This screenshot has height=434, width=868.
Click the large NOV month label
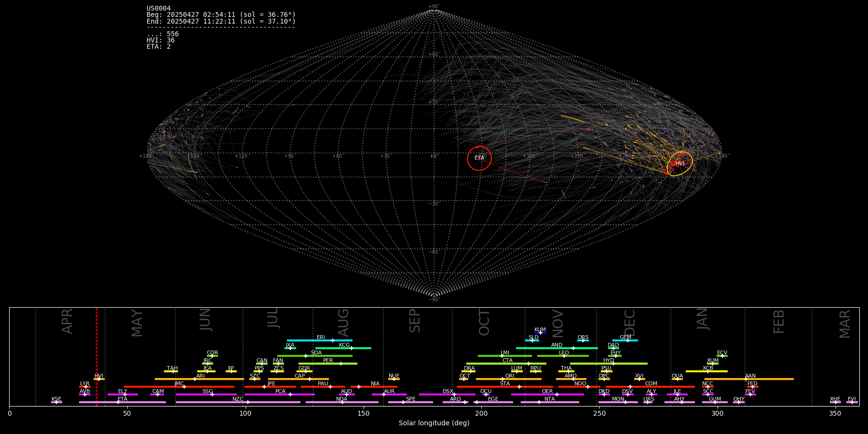pyautogui.click(x=557, y=324)
